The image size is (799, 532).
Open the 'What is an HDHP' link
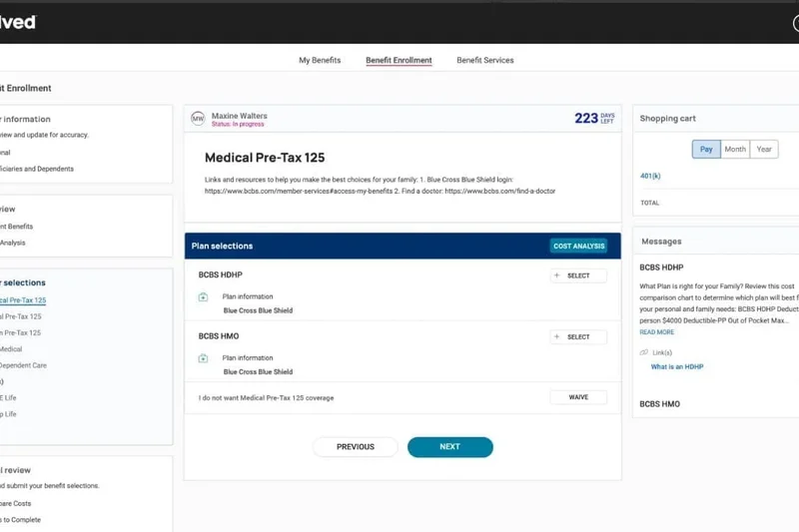pyautogui.click(x=677, y=366)
